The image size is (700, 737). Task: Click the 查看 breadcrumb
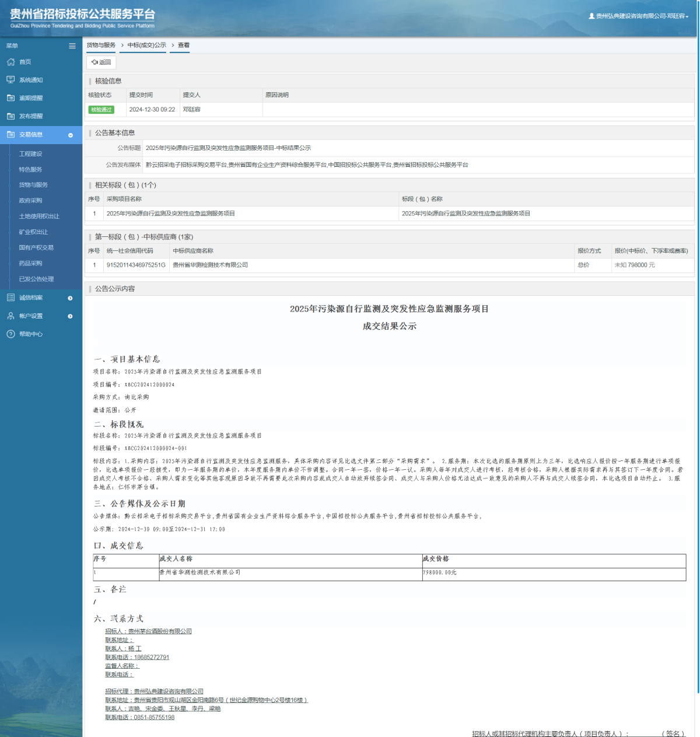[184, 45]
